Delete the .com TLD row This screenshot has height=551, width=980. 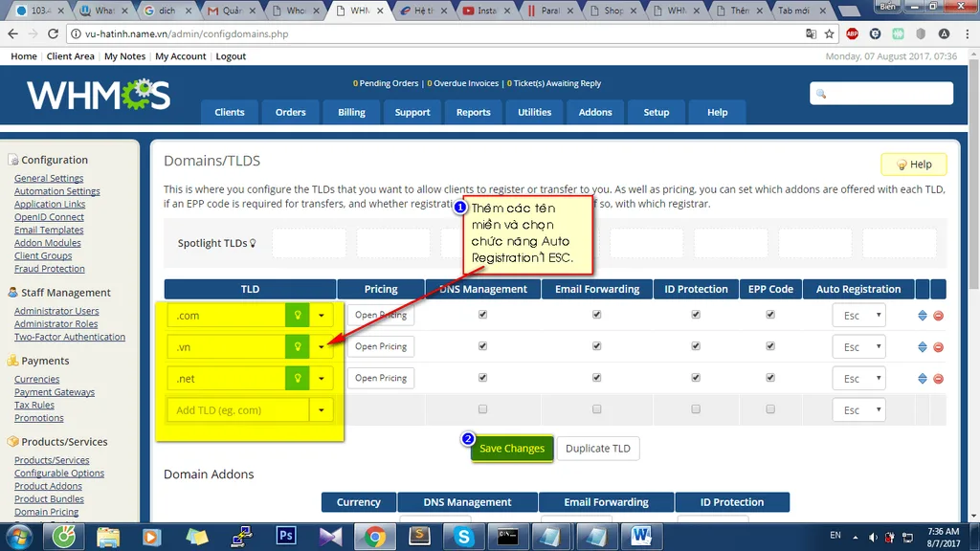click(x=938, y=316)
